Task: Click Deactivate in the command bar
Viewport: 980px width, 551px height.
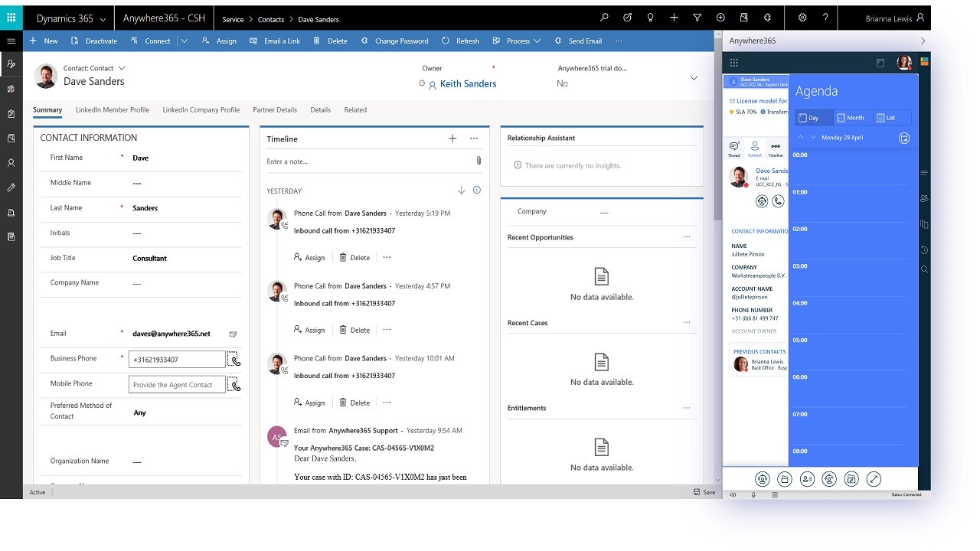Action: (x=93, y=41)
